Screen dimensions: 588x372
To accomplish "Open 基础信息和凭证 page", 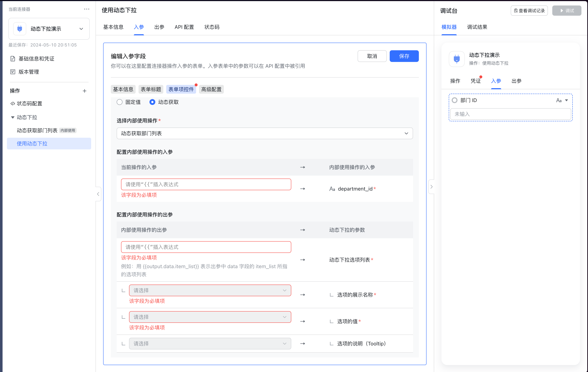I will coord(36,59).
